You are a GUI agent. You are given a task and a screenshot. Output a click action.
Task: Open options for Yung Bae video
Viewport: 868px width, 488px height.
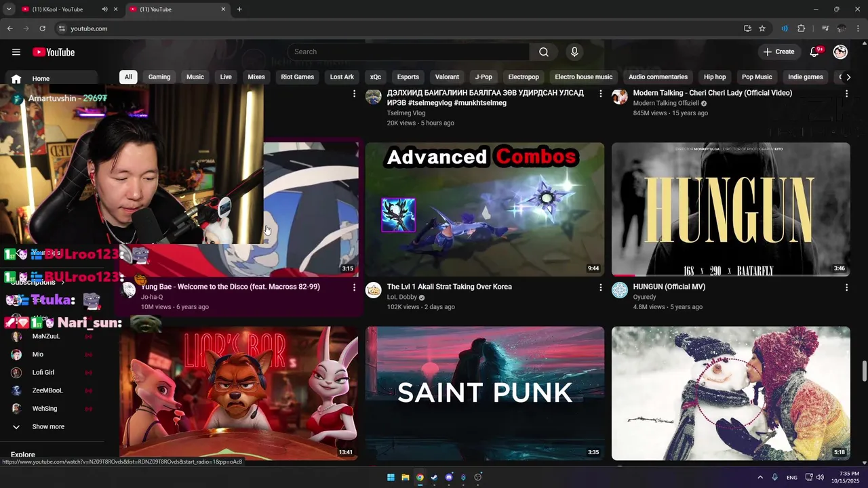click(x=354, y=287)
